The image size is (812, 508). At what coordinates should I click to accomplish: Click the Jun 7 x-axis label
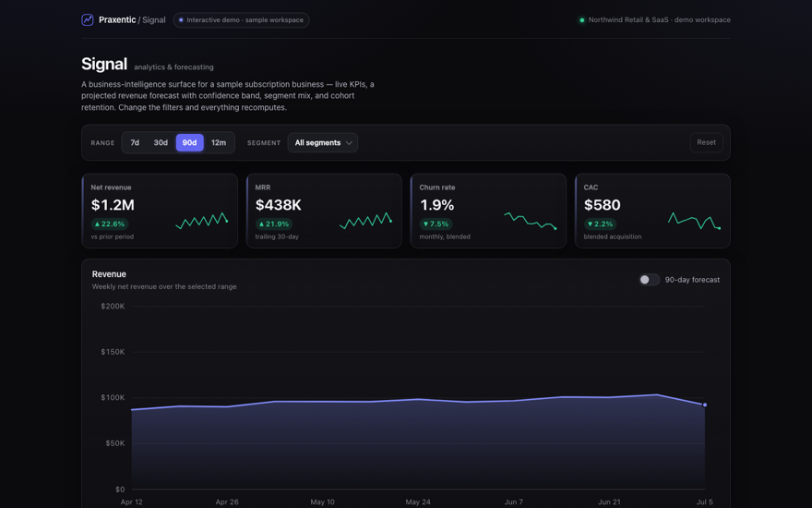click(x=514, y=502)
